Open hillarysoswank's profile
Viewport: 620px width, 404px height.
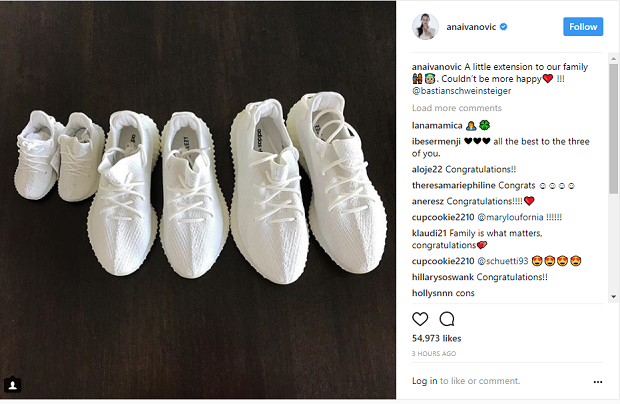click(443, 277)
